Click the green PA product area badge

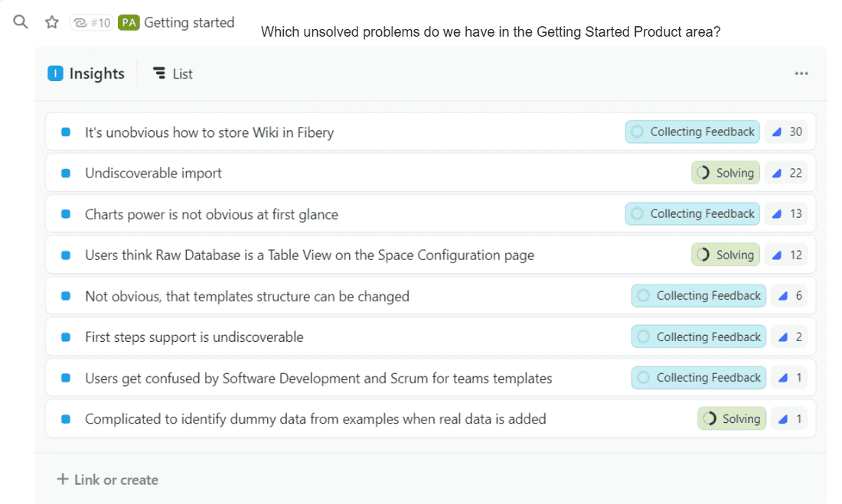(x=129, y=23)
